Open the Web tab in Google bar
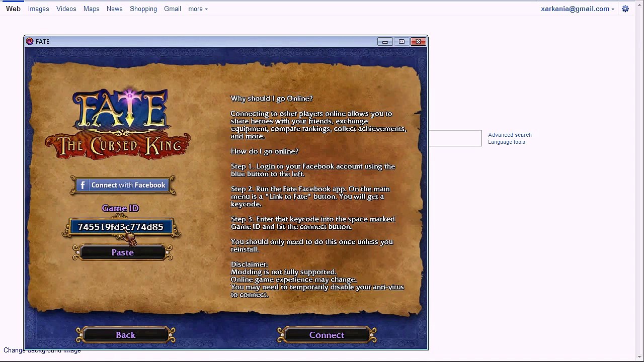This screenshot has width=644, height=362. pyautogui.click(x=13, y=9)
